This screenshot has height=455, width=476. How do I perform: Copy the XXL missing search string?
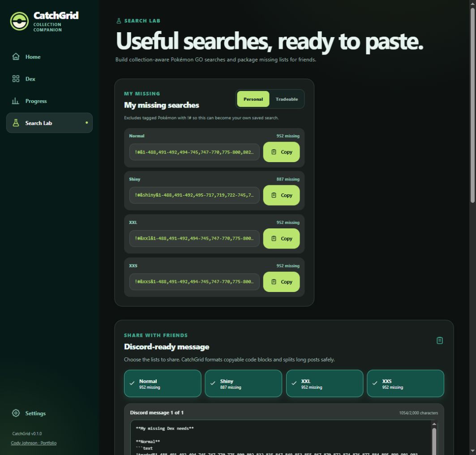tap(281, 239)
